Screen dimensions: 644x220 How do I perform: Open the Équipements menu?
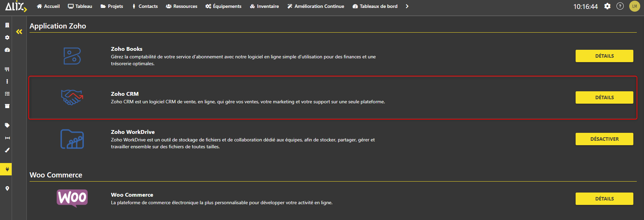point(223,6)
